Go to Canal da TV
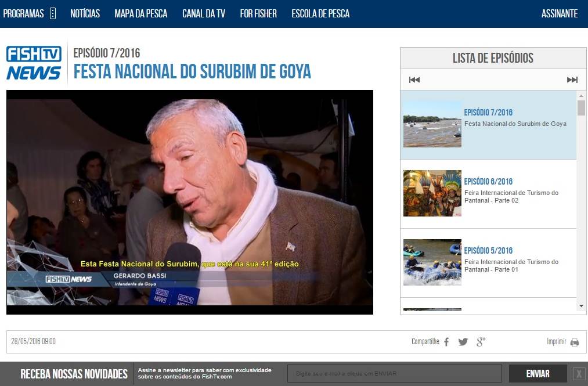 (x=204, y=13)
